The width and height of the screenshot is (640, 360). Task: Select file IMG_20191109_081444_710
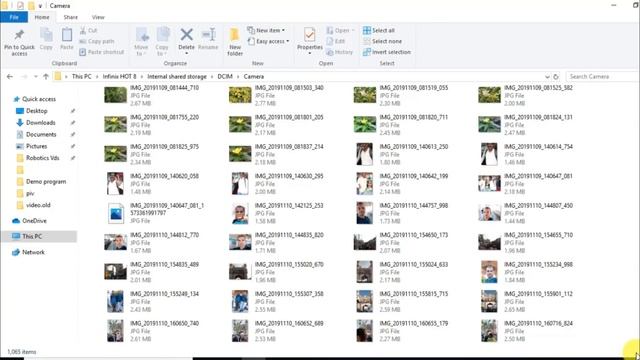152,96
